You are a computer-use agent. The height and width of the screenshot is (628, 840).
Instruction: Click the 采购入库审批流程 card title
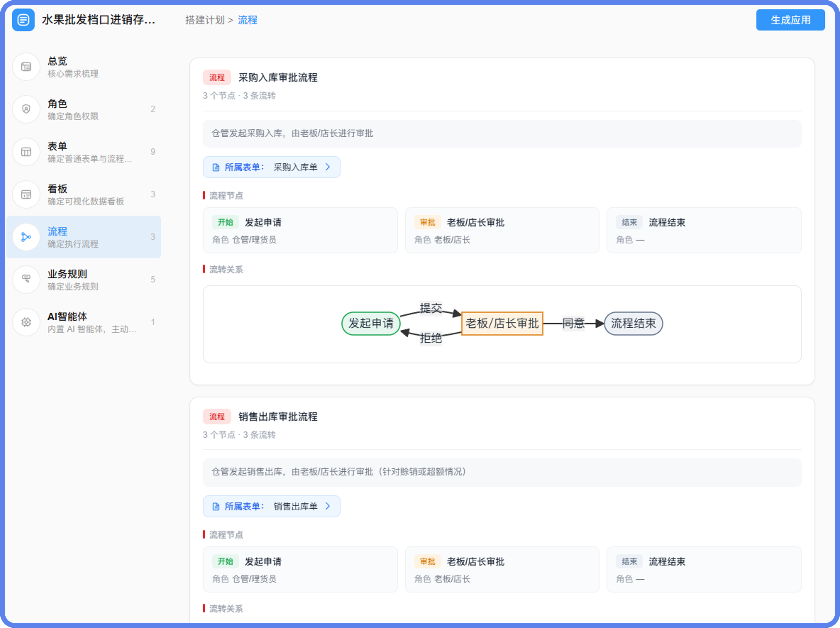(278, 78)
